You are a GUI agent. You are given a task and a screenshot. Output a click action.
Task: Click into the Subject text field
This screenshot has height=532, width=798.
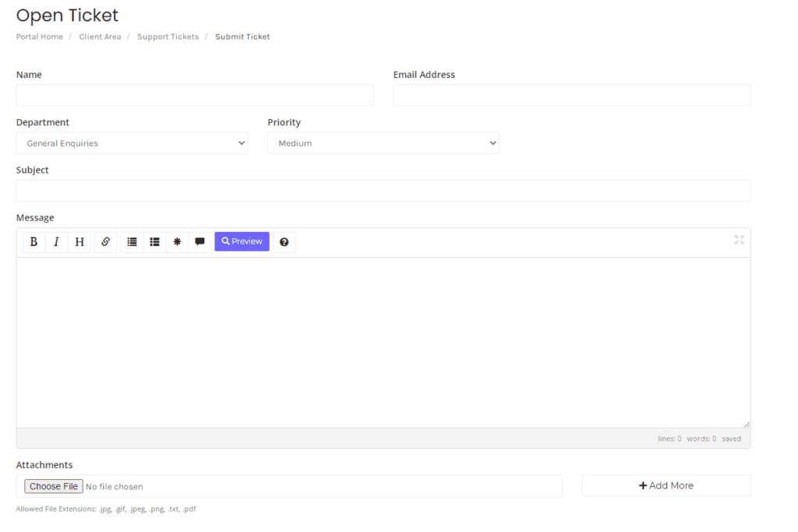click(x=383, y=191)
